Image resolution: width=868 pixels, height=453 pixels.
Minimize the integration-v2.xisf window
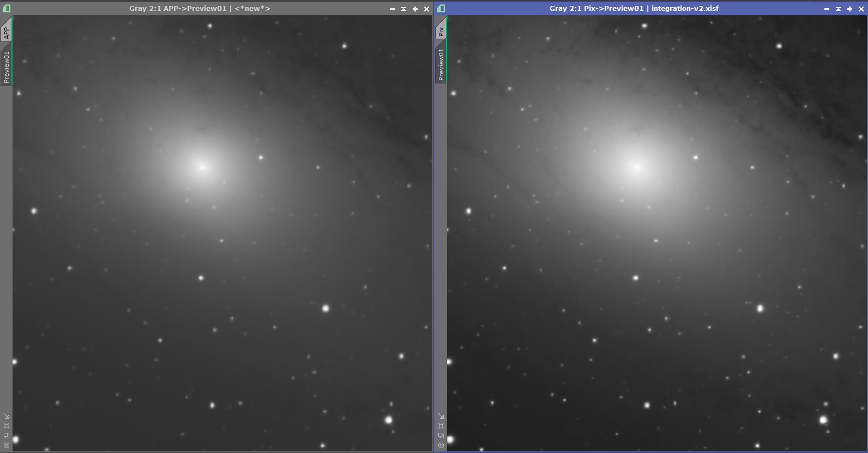[x=827, y=9]
